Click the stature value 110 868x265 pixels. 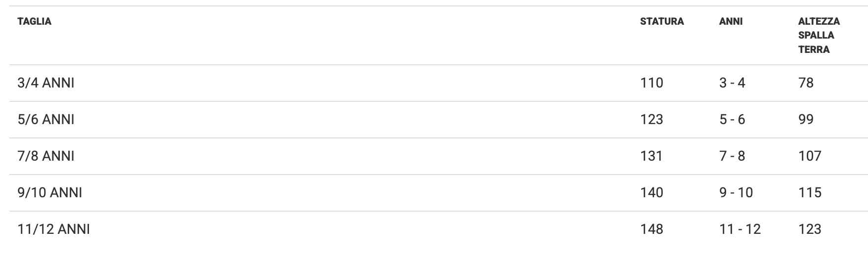pos(651,83)
